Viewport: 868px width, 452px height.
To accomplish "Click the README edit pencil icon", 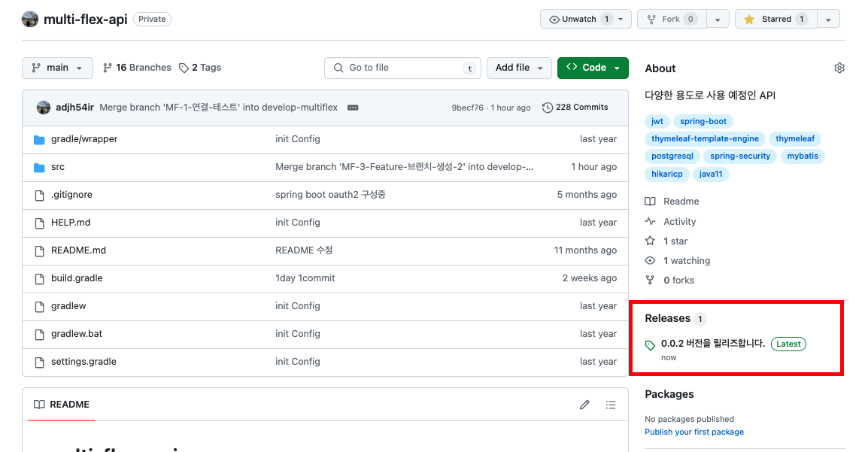I will [x=584, y=405].
